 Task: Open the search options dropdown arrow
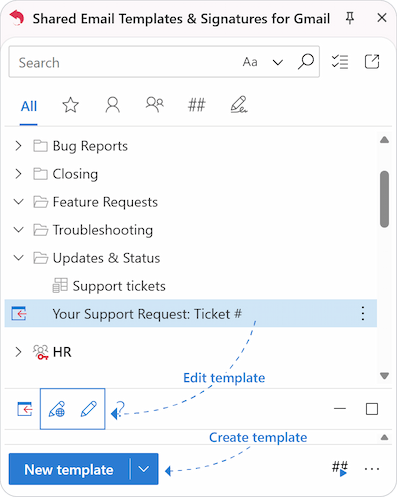click(278, 62)
